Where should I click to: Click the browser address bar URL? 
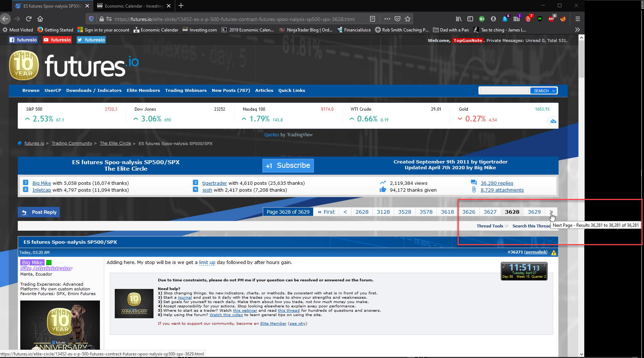[x=235, y=19]
